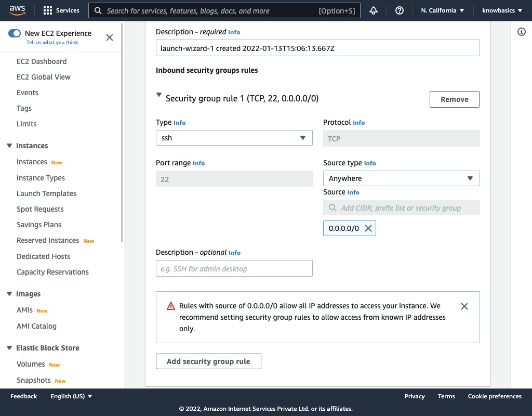This screenshot has width=532, height=416.
Task: Click the magnifier icon in Source field
Action: [x=332, y=207]
